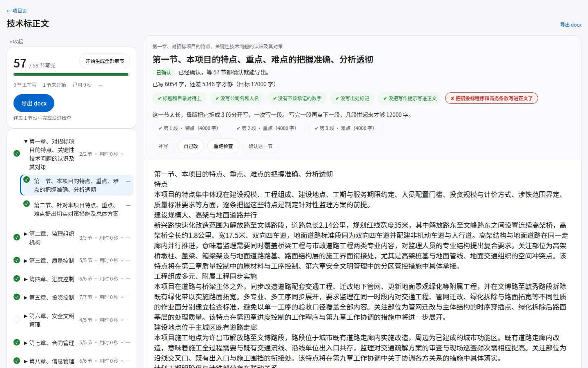Image resolution: width=588 pixels, height=368 pixels.
Task: Click the 补写 button
Action: click(163, 146)
